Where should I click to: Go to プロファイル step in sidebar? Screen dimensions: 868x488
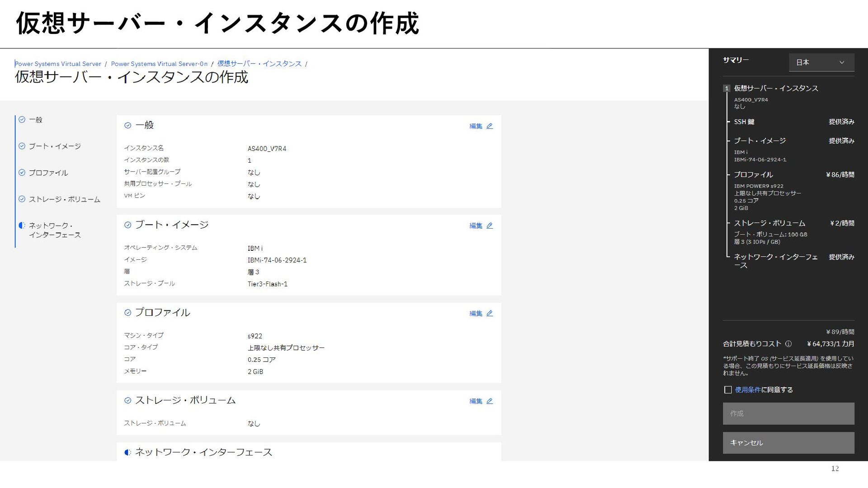48,173
